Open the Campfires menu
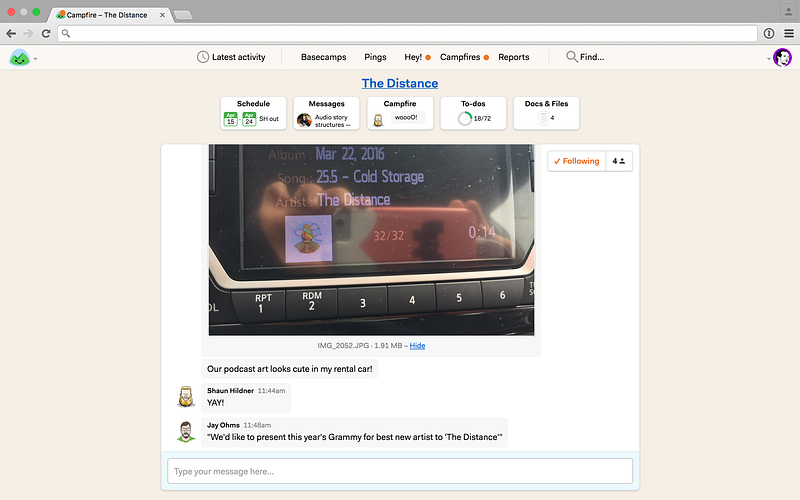Image resolution: width=800 pixels, height=500 pixels. [x=464, y=57]
